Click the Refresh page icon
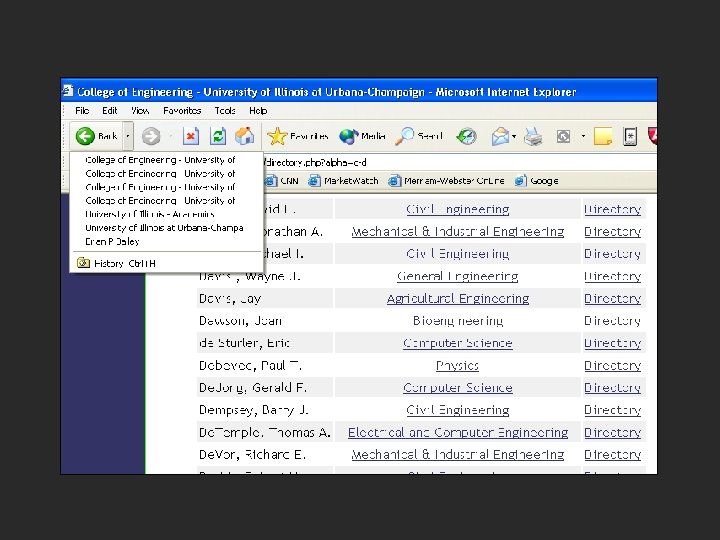This screenshot has height=540, width=720. pyautogui.click(x=218, y=136)
